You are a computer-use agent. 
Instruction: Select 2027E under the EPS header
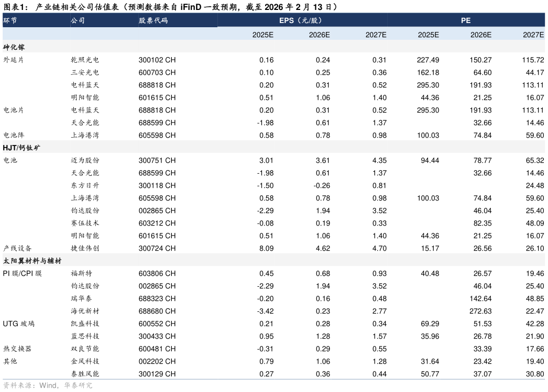coord(376,35)
